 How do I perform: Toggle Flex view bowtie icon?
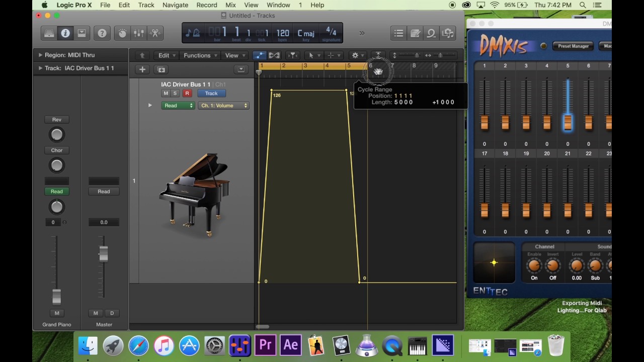(x=274, y=55)
